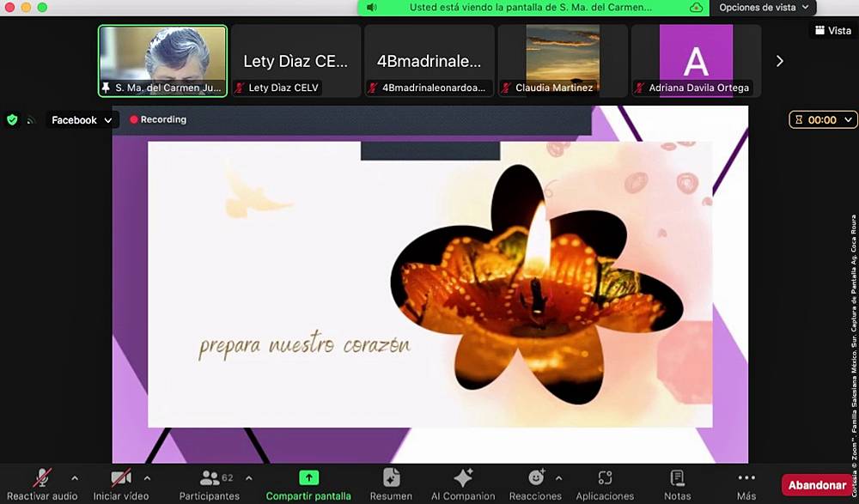Click the muted mic icon on 4Bmadrinaleonardoa
The width and height of the screenshot is (859, 504).
coord(373,88)
